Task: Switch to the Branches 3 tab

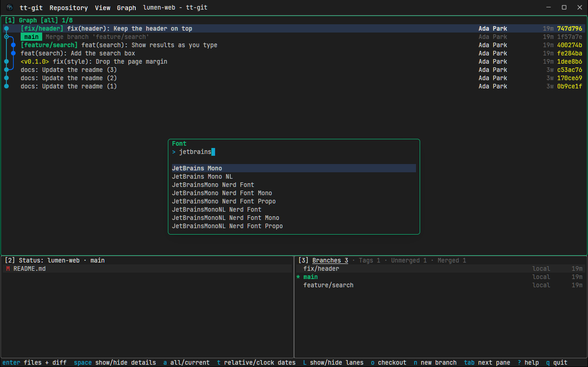Action: point(330,261)
